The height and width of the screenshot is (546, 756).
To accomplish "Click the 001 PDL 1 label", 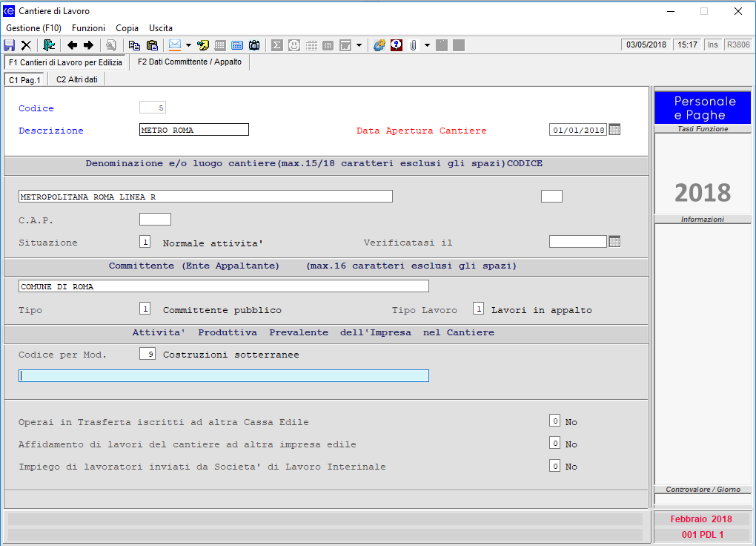I will point(703,534).
